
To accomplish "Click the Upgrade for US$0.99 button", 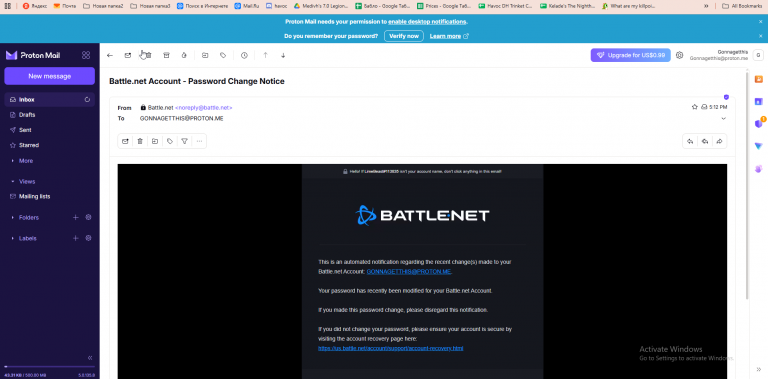I will tap(630, 55).
